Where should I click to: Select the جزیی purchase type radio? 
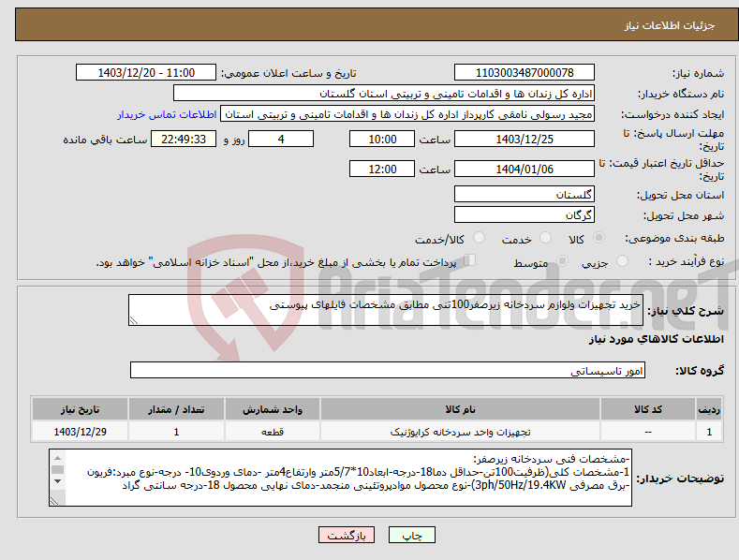point(622,261)
